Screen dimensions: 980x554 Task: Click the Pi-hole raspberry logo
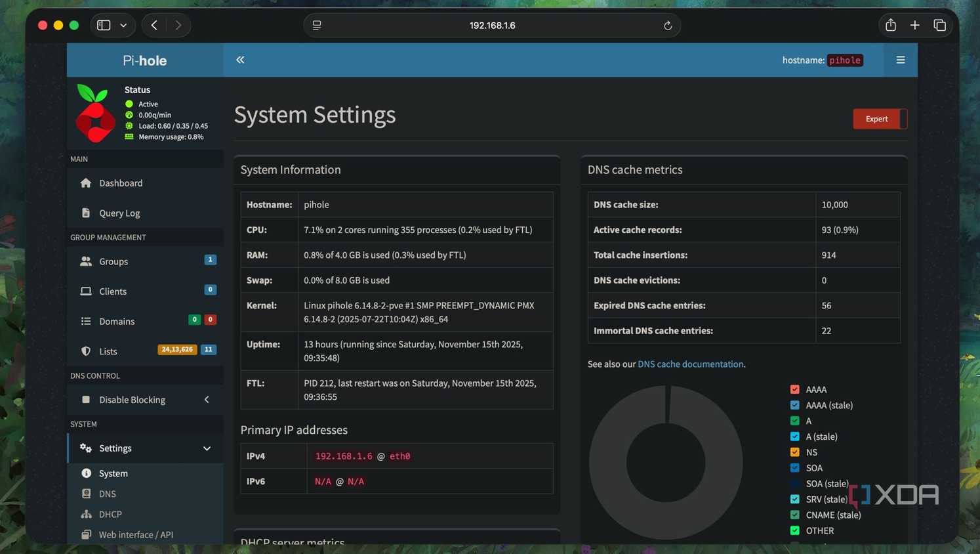point(95,113)
